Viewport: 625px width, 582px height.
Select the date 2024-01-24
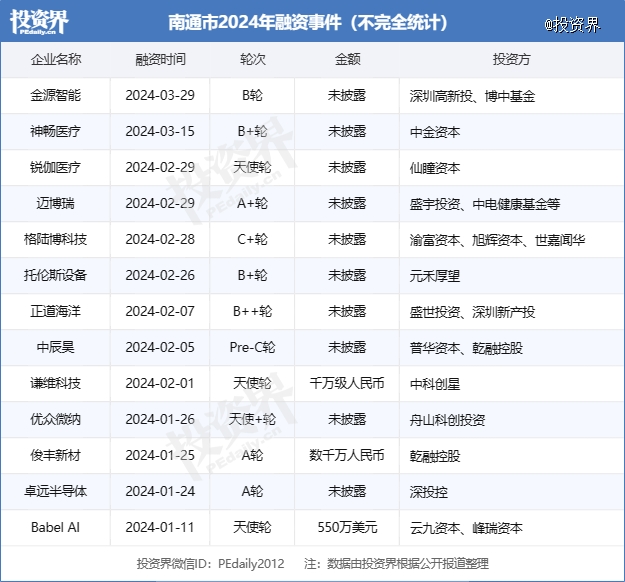coord(160,491)
